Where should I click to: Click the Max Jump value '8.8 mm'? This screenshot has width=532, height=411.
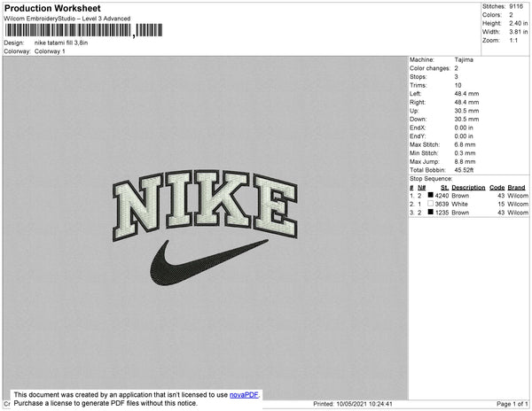tap(465, 161)
